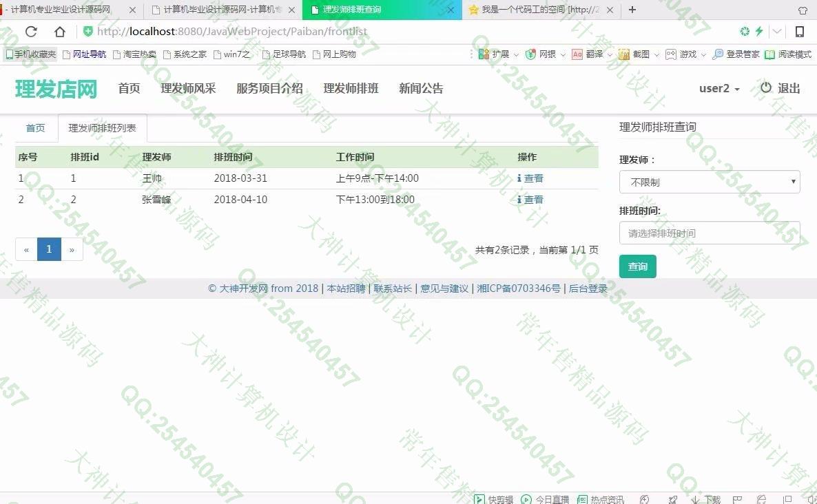Click 退出 power icon to log out
Screen dimensions: 817x504
tap(765, 87)
